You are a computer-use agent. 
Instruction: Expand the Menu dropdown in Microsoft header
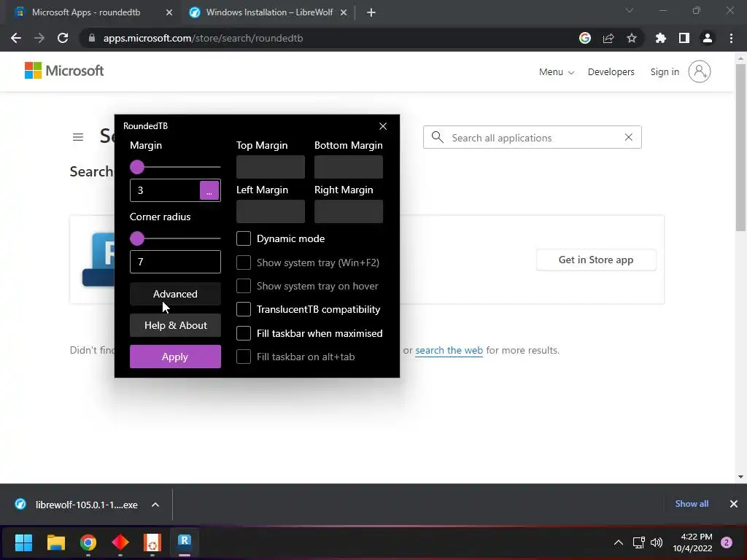pyautogui.click(x=557, y=72)
